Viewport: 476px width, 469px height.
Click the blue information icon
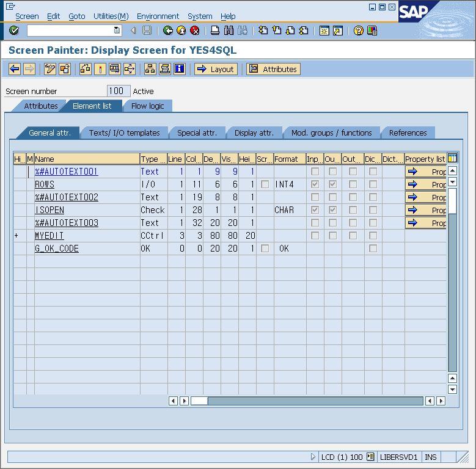[180, 69]
